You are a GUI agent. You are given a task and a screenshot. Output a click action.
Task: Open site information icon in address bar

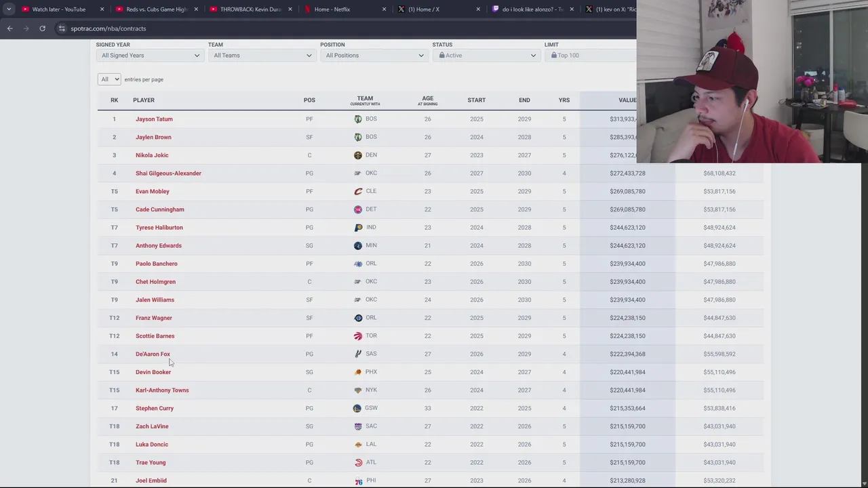pos(62,28)
